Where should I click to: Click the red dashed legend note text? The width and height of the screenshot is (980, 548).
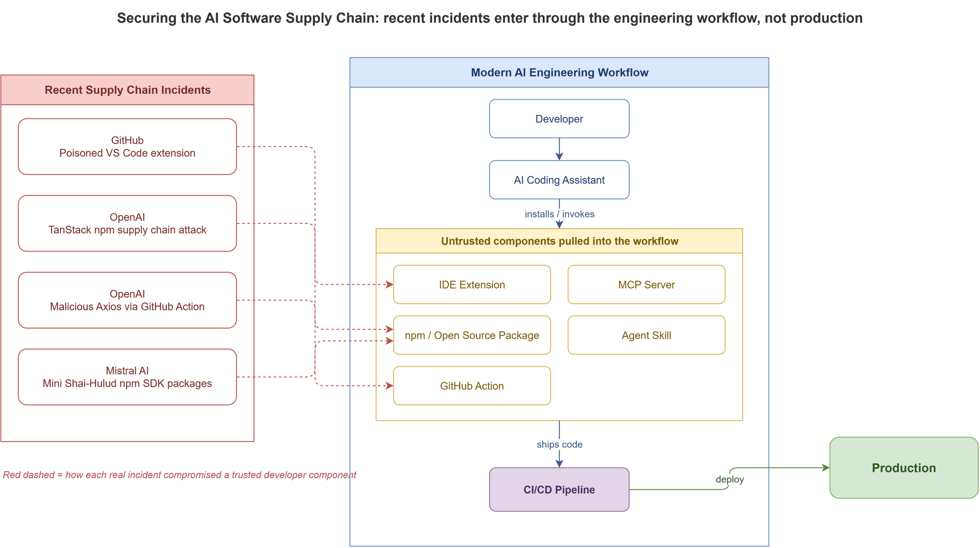[x=179, y=475]
